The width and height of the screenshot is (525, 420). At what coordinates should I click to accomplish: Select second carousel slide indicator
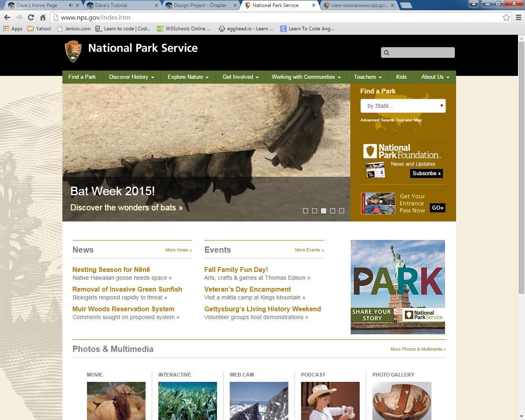pyautogui.click(x=314, y=211)
